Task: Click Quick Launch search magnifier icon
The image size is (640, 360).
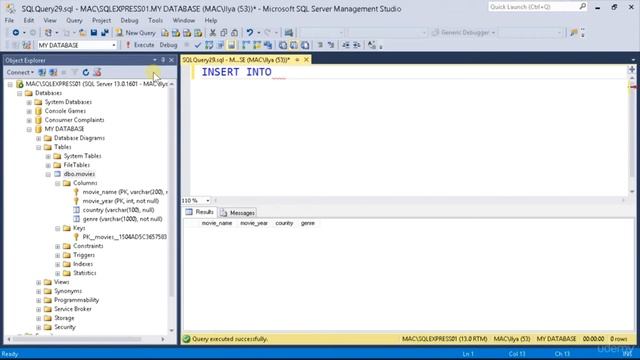Action: (582, 7)
